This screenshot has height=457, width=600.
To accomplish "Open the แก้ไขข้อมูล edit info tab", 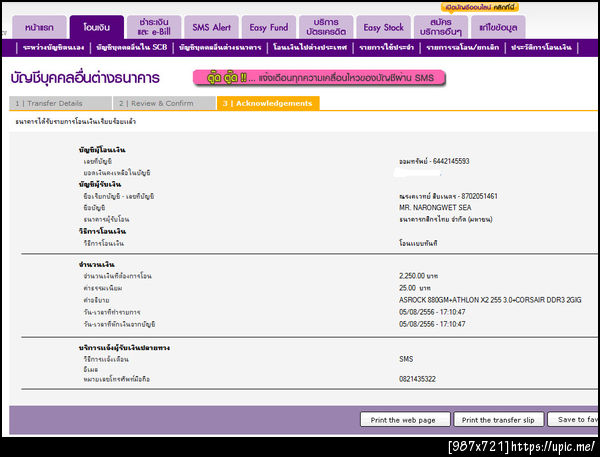I will [x=499, y=27].
